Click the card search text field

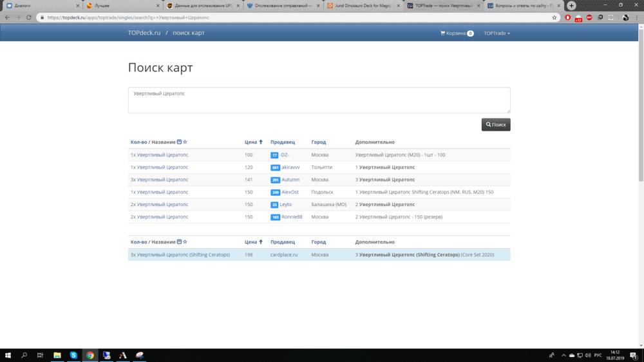pyautogui.click(x=319, y=100)
